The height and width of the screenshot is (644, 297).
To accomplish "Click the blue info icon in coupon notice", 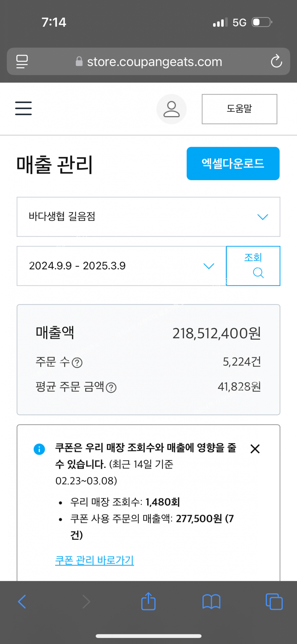I will point(39,449).
